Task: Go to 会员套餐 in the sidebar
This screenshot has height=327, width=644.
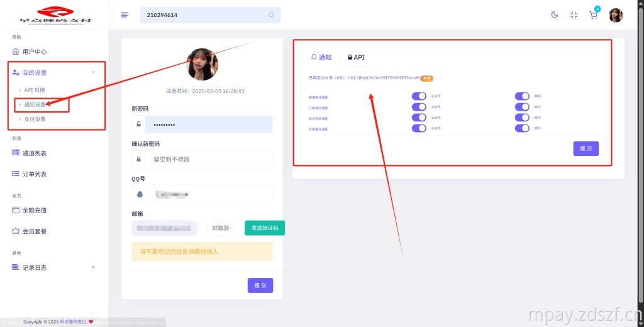Action: tap(34, 231)
